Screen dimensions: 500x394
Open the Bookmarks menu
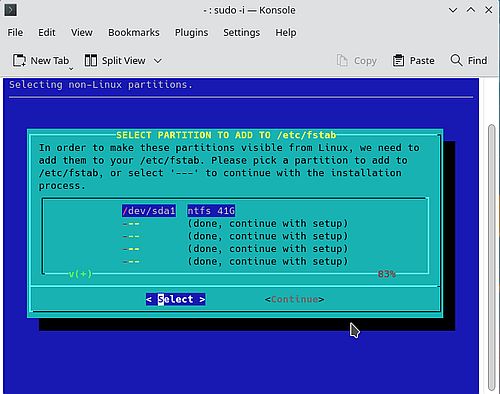pos(134,33)
